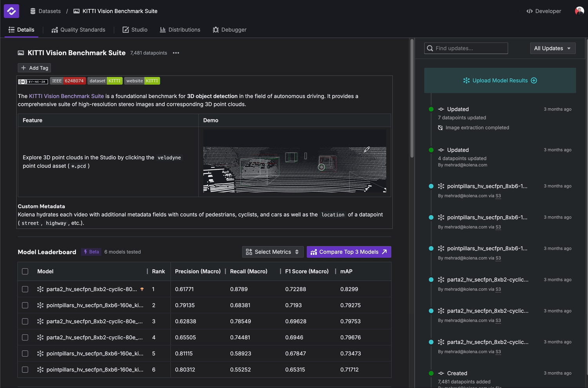The width and height of the screenshot is (588, 388).
Task: Click the Beta lightning badge
Action: (91, 252)
